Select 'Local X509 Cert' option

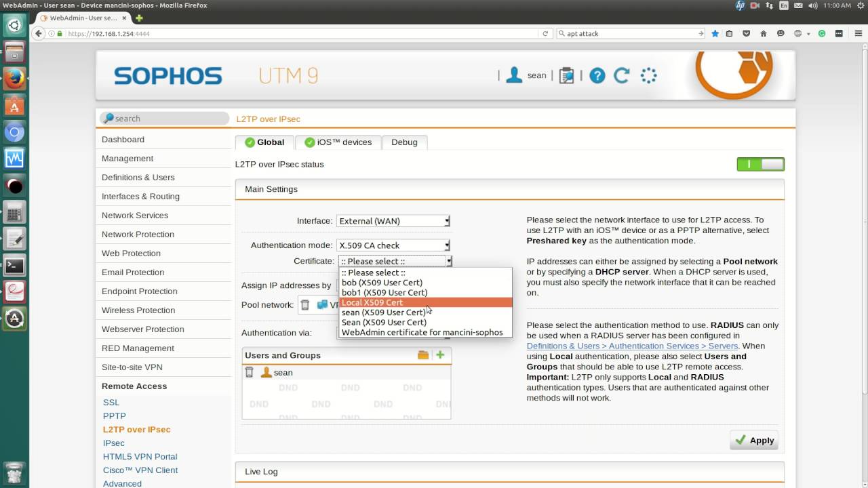click(425, 302)
